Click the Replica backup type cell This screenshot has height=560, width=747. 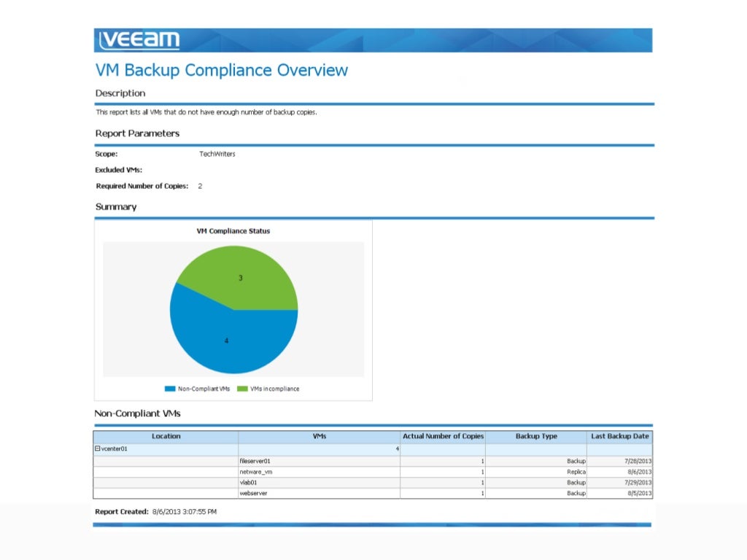point(536,472)
